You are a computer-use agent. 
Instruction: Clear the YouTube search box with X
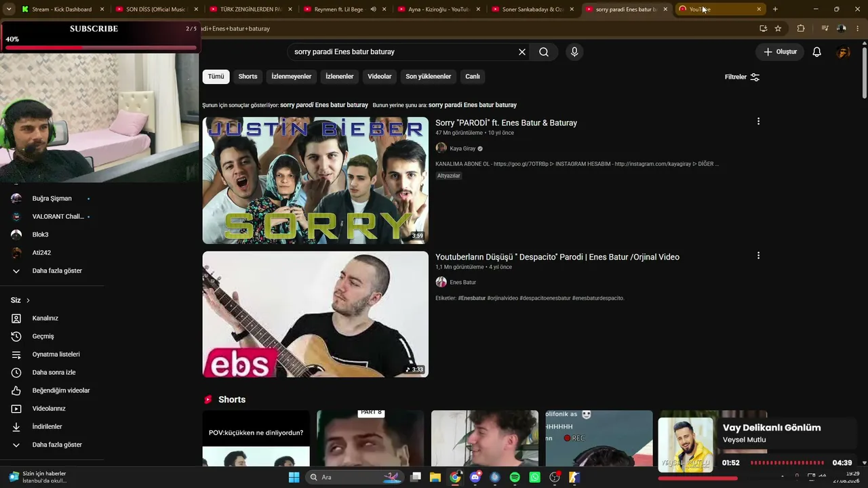(522, 52)
